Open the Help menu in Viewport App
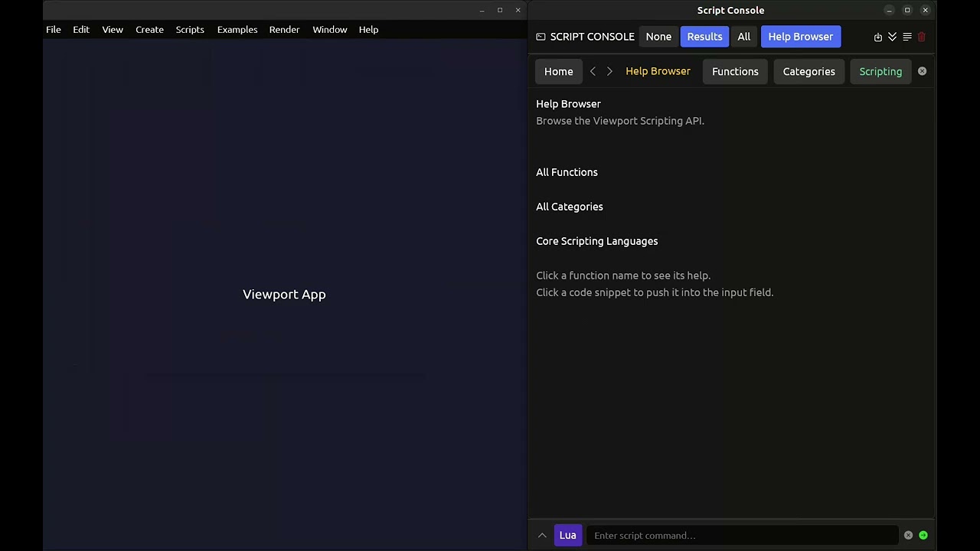 [368, 29]
